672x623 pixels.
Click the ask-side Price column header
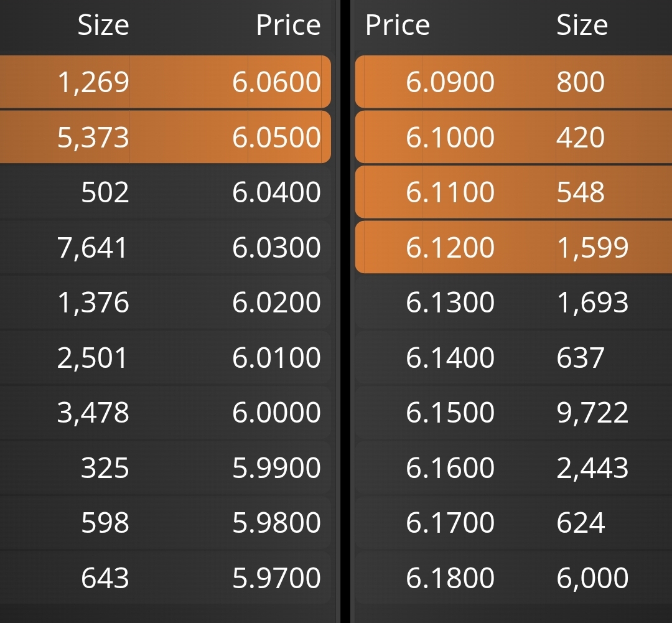coord(397,25)
